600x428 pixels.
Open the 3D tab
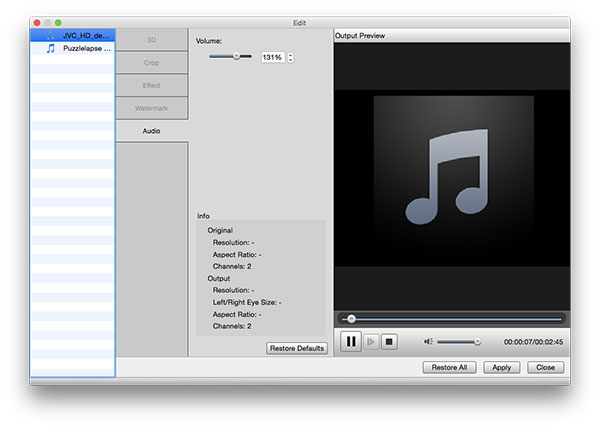click(x=152, y=40)
